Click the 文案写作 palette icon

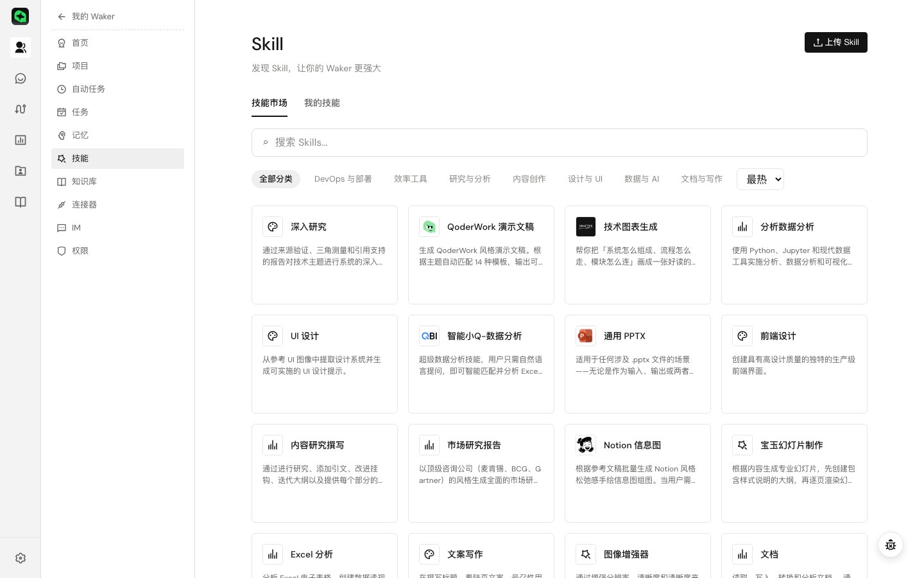click(x=429, y=554)
